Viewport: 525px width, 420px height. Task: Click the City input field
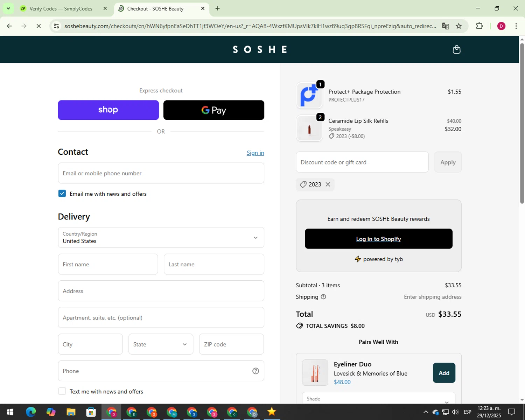(x=90, y=344)
